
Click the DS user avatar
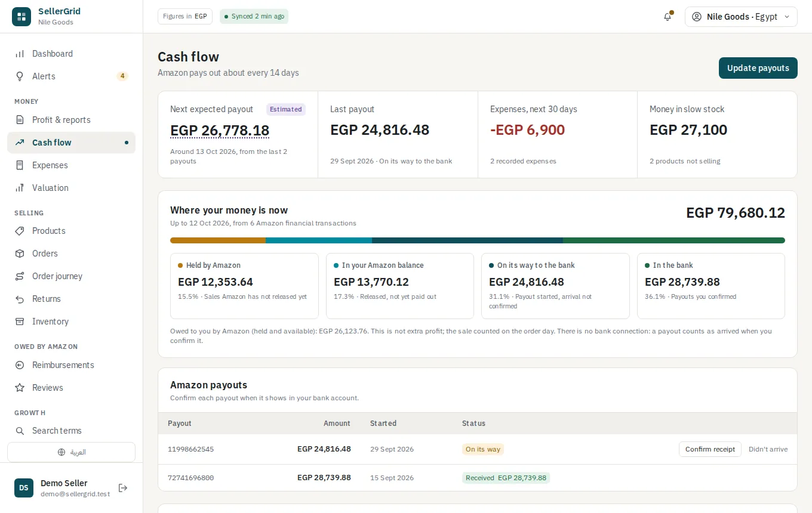[24, 488]
